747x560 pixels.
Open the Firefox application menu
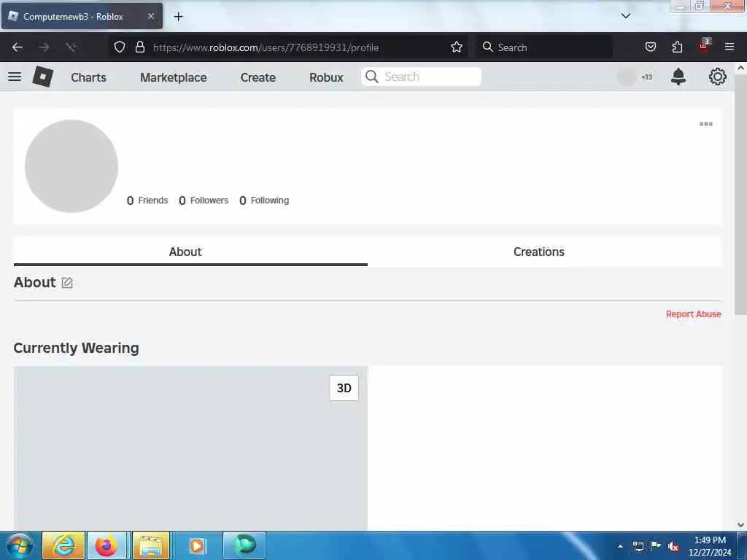(729, 47)
